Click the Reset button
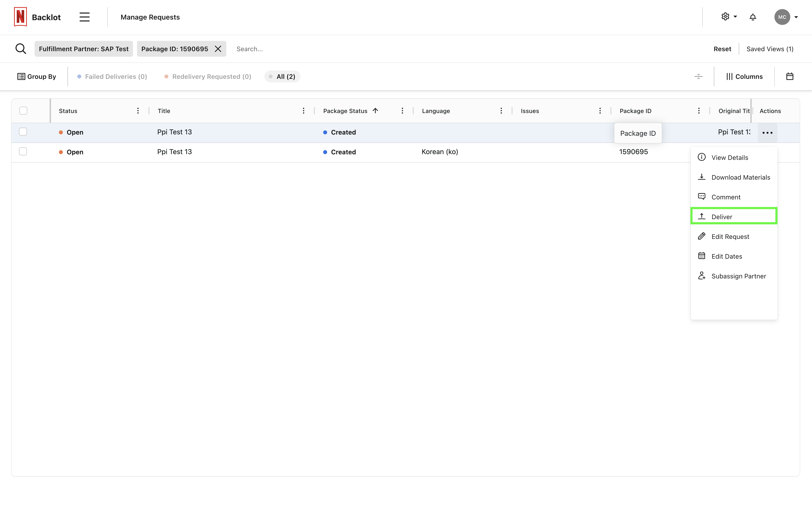The height and width of the screenshot is (509, 812). 722,49
